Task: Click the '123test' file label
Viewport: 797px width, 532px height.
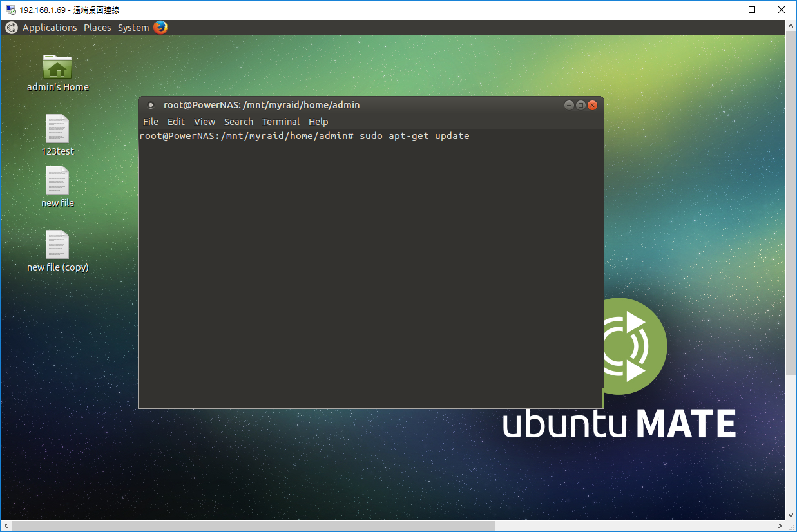Action: pos(57,151)
